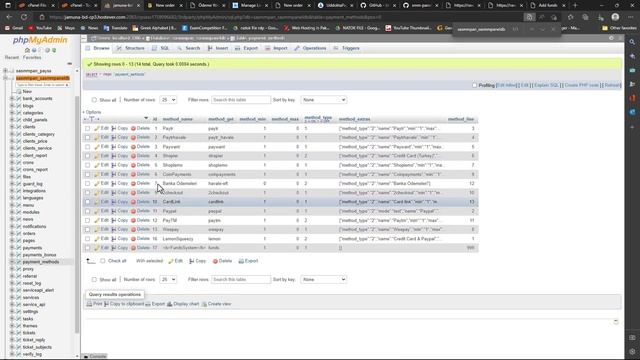Open the services table in sidebar
The image size is (640, 360).
click(31, 298)
